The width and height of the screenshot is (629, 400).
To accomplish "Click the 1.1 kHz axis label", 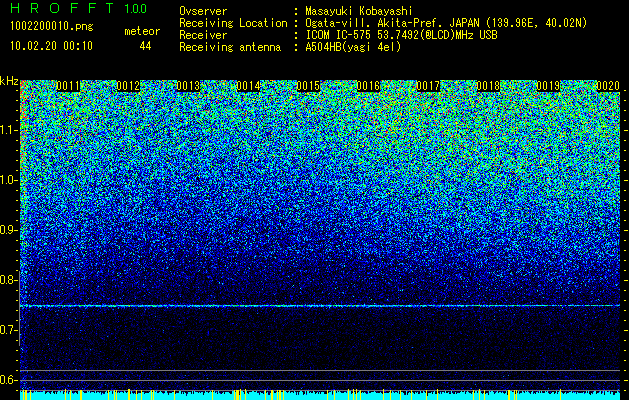I will 8,130.
